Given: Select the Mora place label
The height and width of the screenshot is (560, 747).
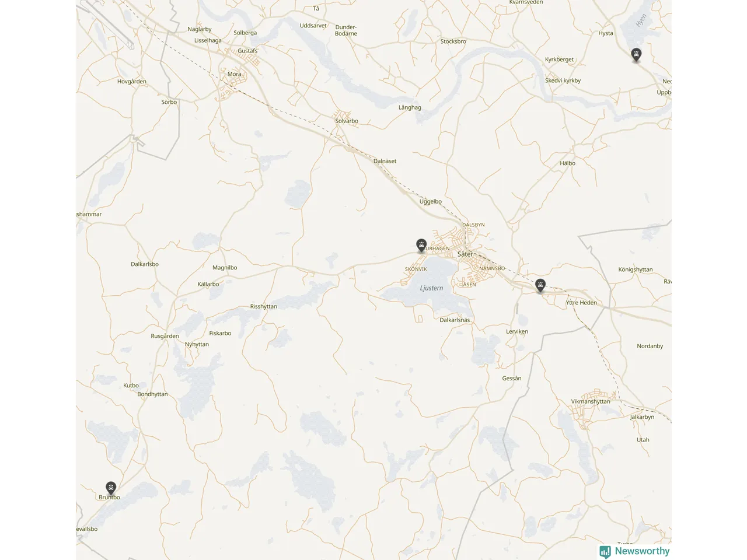Looking at the screenshot, I should click(x=234, y=74).
